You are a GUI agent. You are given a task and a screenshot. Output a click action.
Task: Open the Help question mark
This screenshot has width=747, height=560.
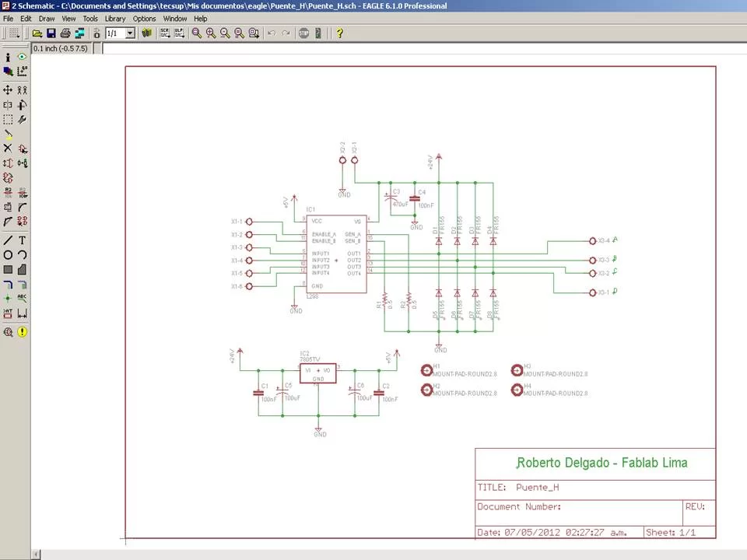[x=340, y=33]
